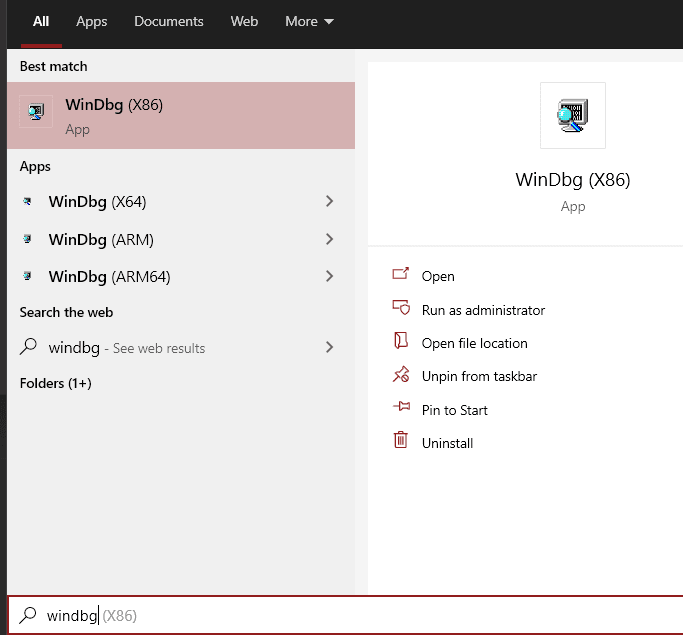Choose Run as administrator
The height and width of the screenshot is (635, 683).
483,310
